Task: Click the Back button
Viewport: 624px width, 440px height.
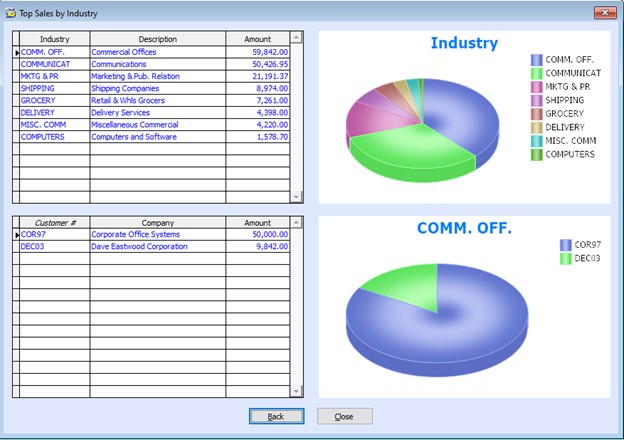Action: coord(276,416)
